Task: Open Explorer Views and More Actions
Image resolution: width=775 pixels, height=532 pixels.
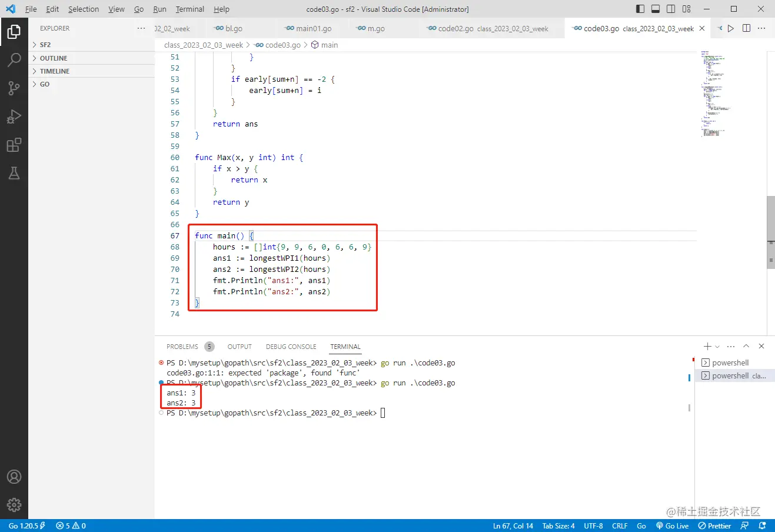Action: (x=141, y=28)
